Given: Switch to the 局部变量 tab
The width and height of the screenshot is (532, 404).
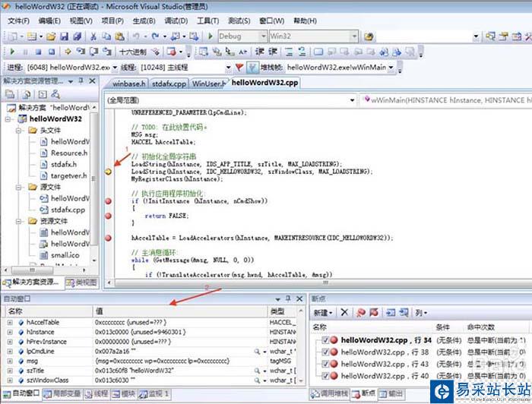Looking at the screenshot, I should click(62, 393).
